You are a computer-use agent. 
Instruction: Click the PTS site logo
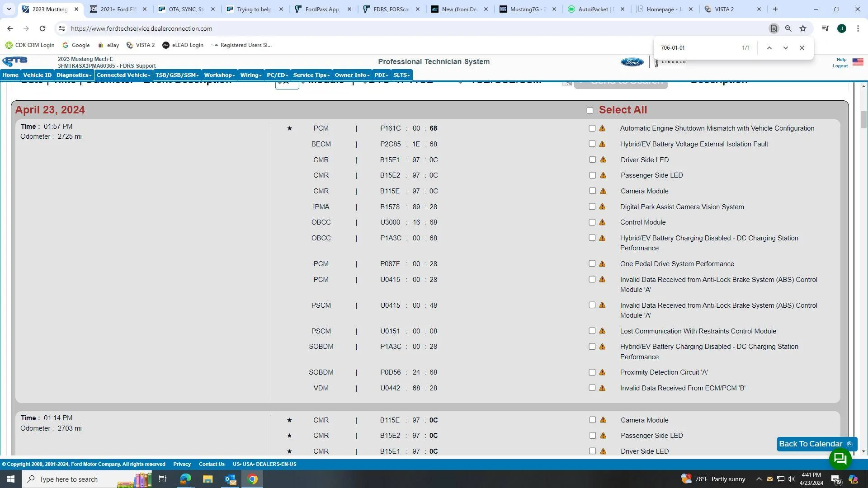[15, 61]
